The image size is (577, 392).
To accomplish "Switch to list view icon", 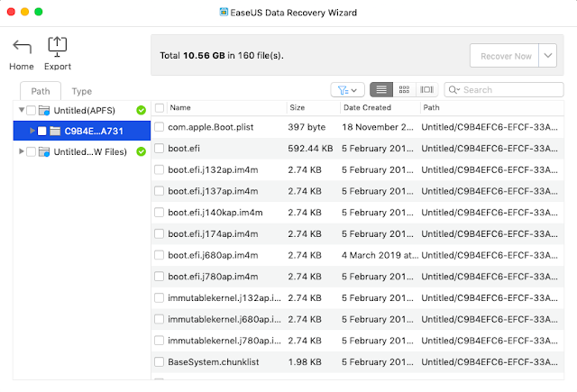I will 381,90.
